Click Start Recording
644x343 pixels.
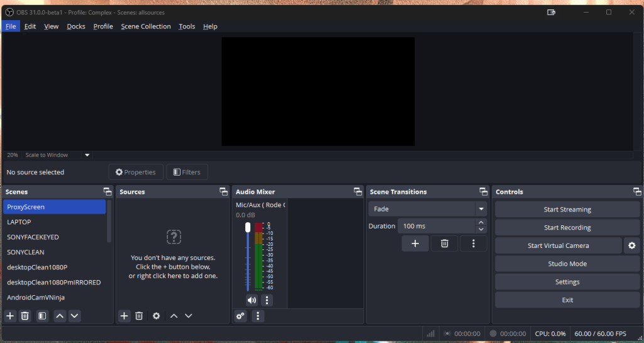tap(567, 228)
